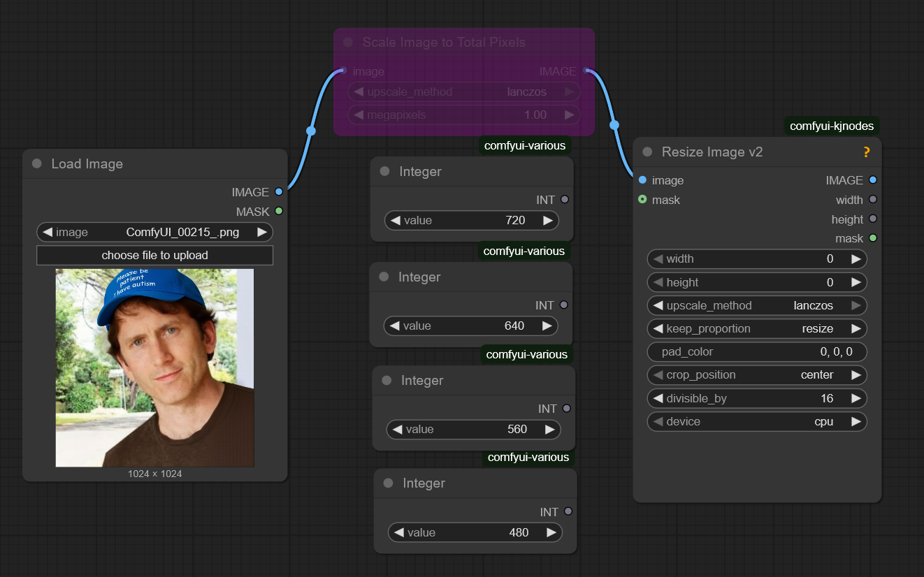
Task: Select previous image file with the left arrow
Action: pyautogui.click(x=47, y=232)
